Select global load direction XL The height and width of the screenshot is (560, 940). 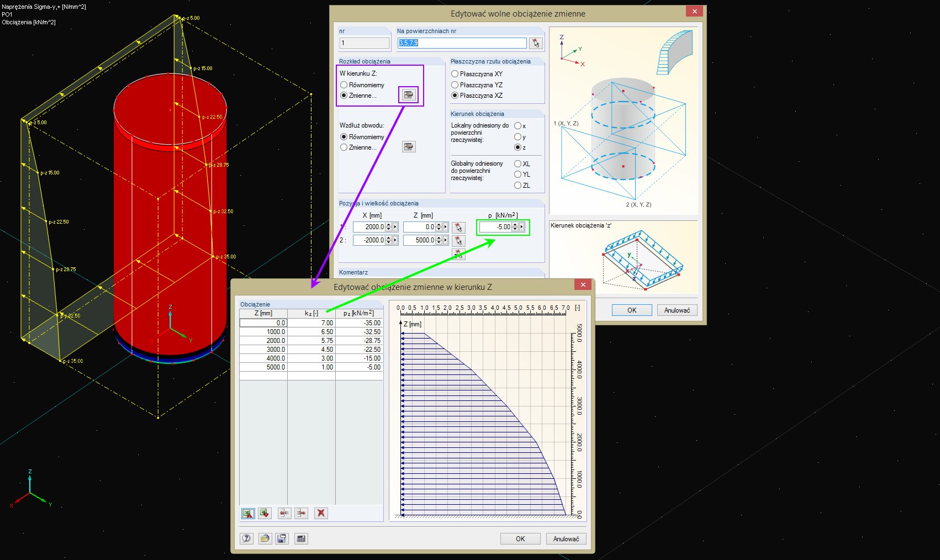pos(518,164)
